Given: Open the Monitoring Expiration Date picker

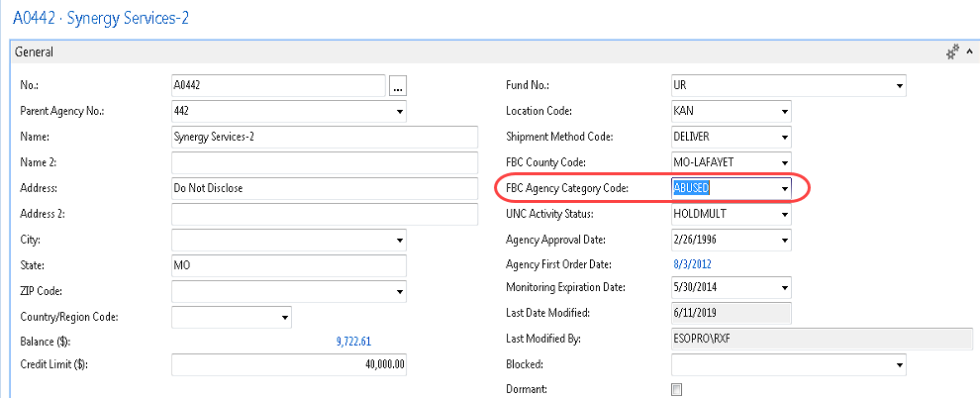Looking at the screenshot, I should [784, 289].
